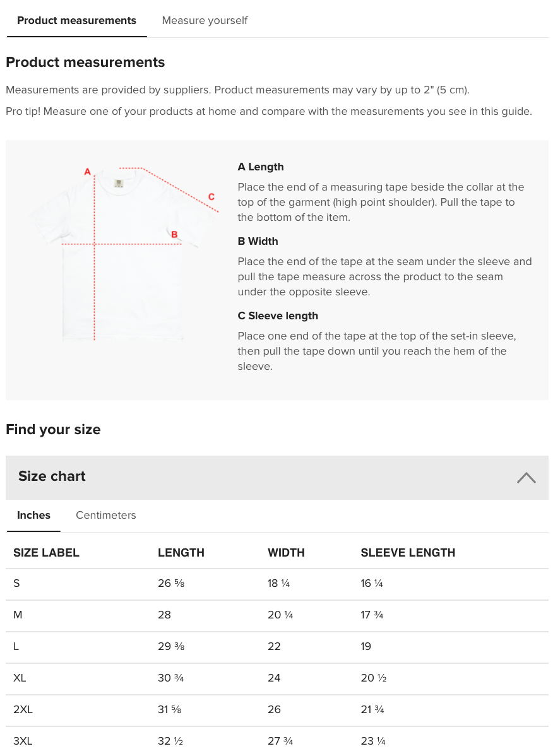The image size is (553, 756).
Task: Select the 3XL size row label
Action: [23, 741]
